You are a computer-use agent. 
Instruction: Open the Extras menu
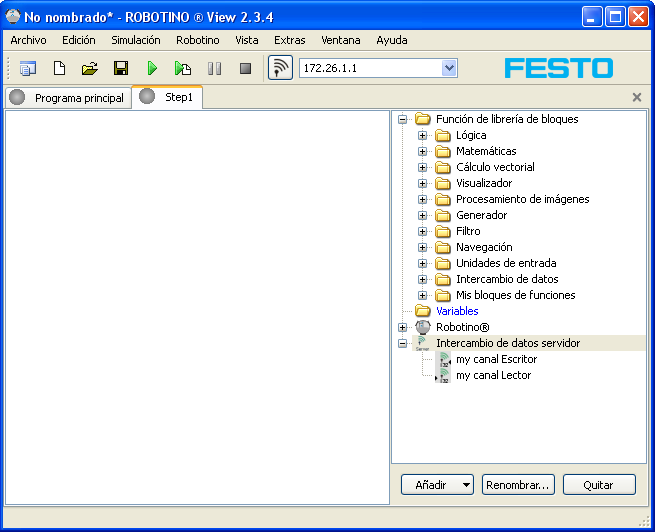(x=289, y=40)
